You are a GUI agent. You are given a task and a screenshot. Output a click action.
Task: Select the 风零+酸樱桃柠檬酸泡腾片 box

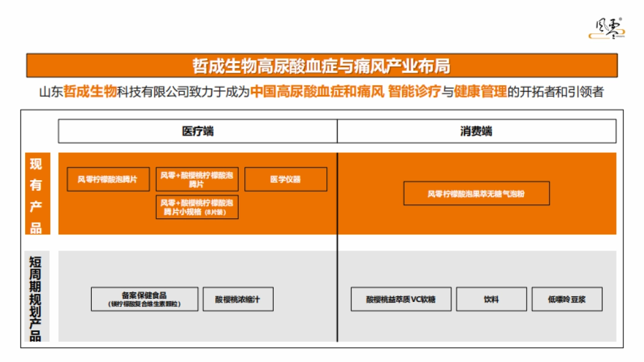(197, 179)
